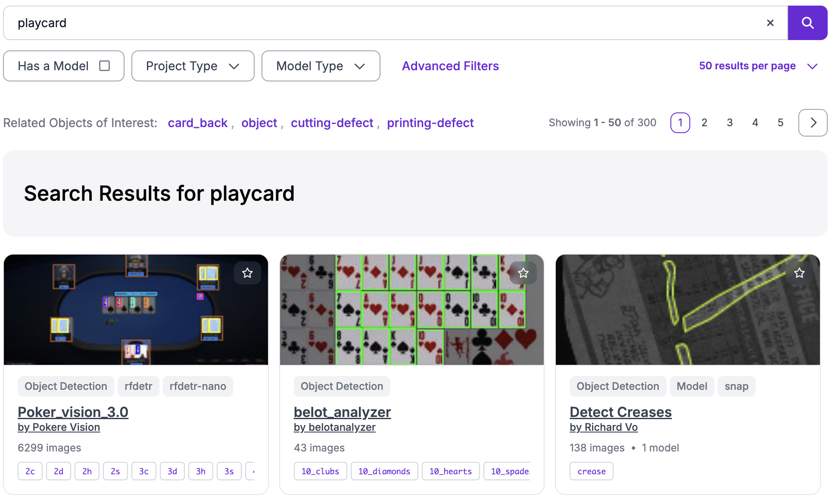The image size is (835, 504).
Task: Star the Poker_vision_3.0 project
Action: [247, 273]
